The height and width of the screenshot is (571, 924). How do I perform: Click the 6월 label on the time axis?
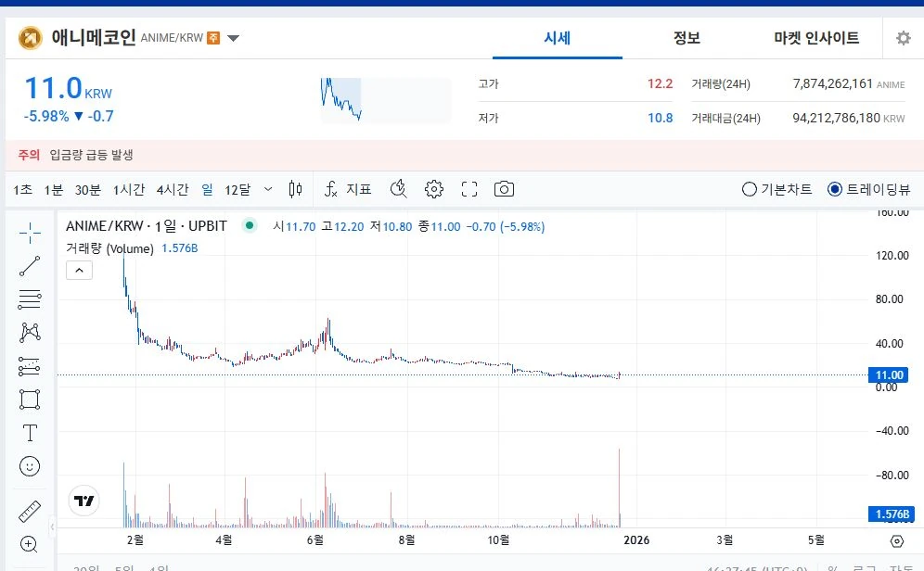315,539
